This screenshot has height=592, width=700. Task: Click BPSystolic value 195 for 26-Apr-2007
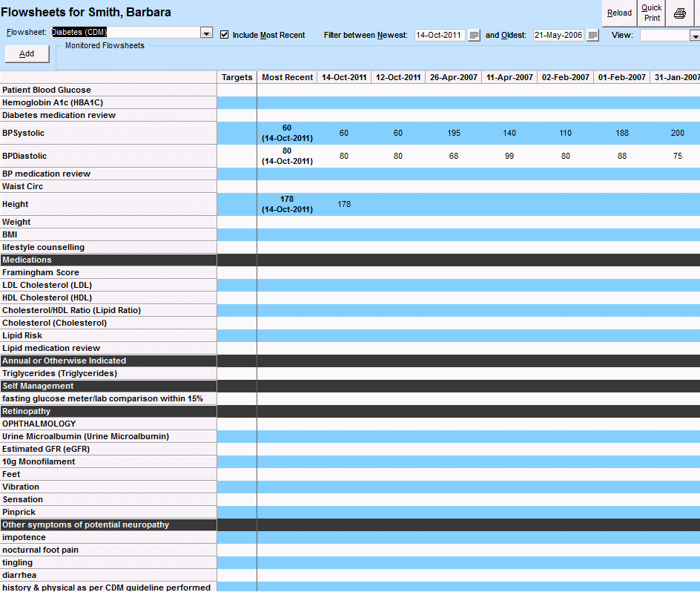coord(454,133)
